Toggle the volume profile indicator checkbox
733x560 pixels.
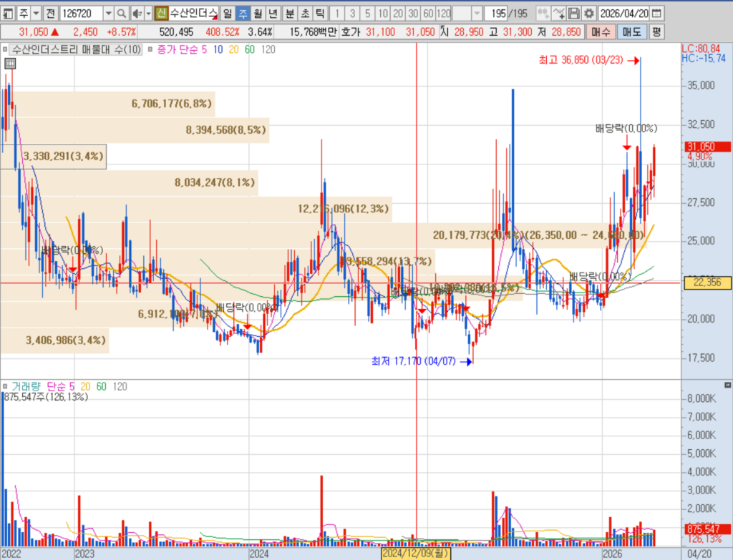(5, 49)
